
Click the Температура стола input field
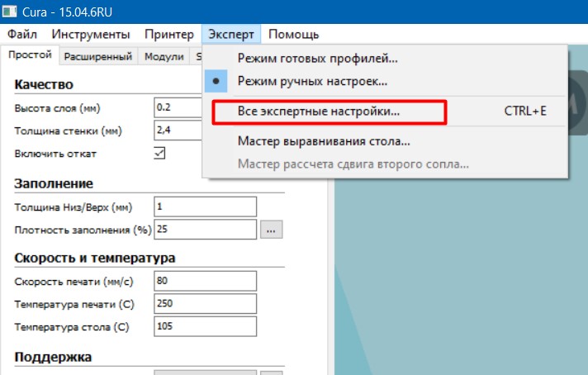(x=205, y=326)
